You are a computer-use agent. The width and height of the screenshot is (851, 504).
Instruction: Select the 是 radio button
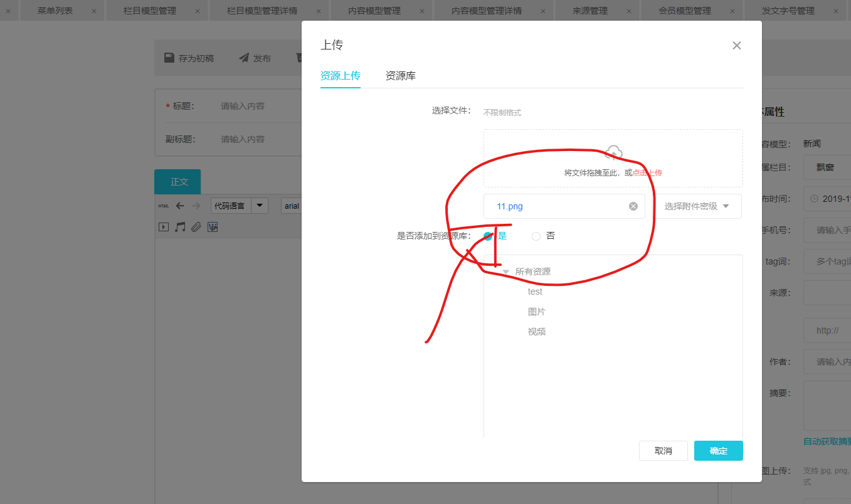(x=488, y=236)
